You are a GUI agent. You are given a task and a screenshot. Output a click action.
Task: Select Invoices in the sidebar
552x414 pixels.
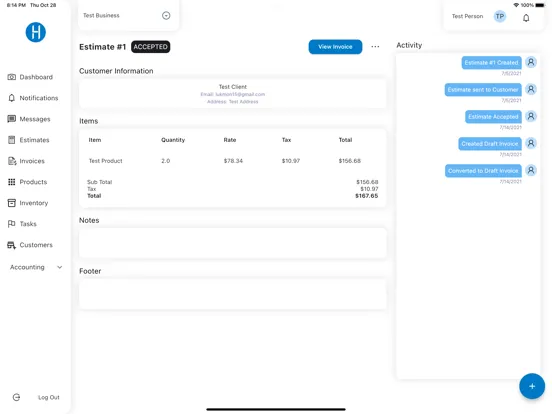pyautogui.click(x=32, y=161)
